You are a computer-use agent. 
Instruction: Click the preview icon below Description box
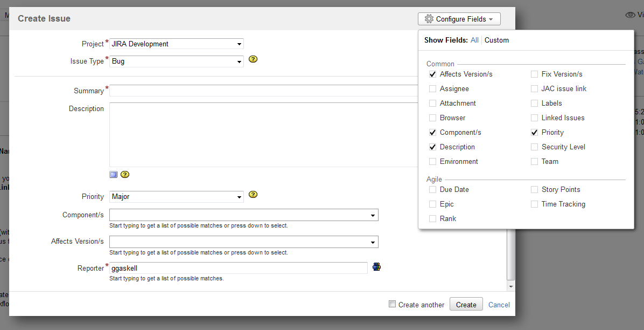(113, 174)
